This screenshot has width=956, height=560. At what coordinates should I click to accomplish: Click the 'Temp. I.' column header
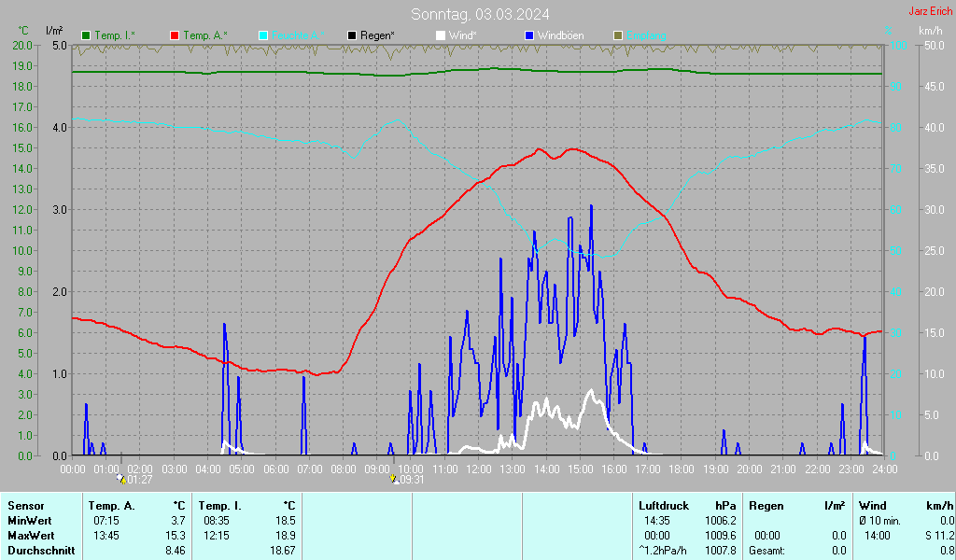219,506
